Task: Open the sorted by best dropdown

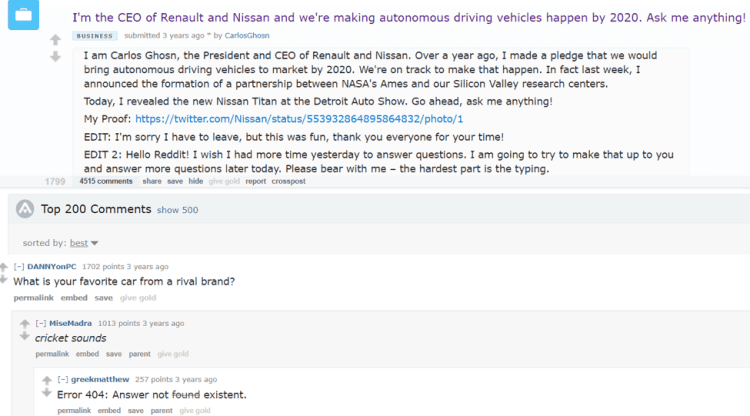Action: coord(84,243)
